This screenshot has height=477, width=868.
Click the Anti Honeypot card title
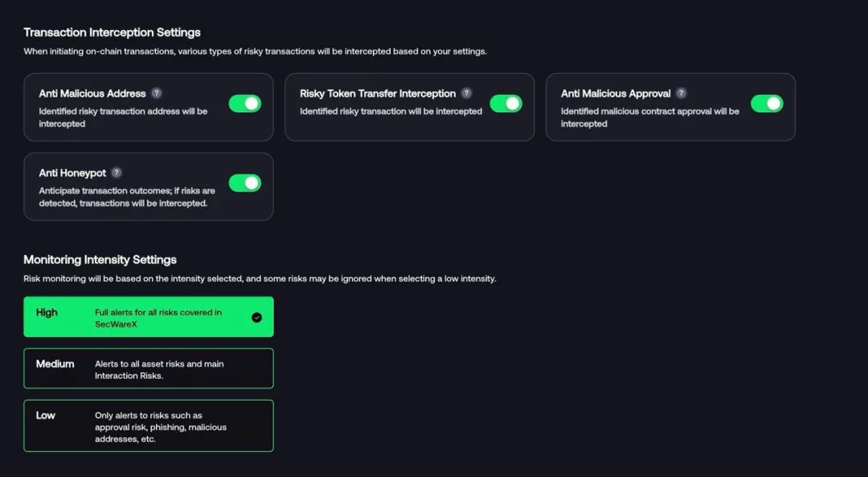click(72, 173)
